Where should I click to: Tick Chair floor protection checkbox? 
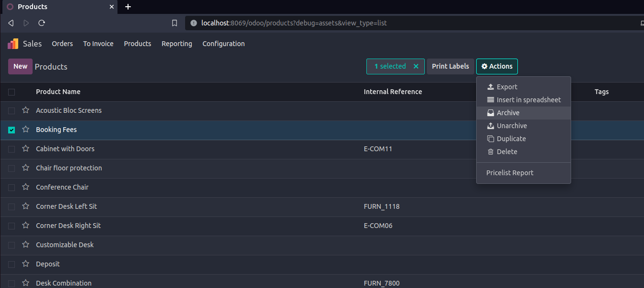click(12, 168)
